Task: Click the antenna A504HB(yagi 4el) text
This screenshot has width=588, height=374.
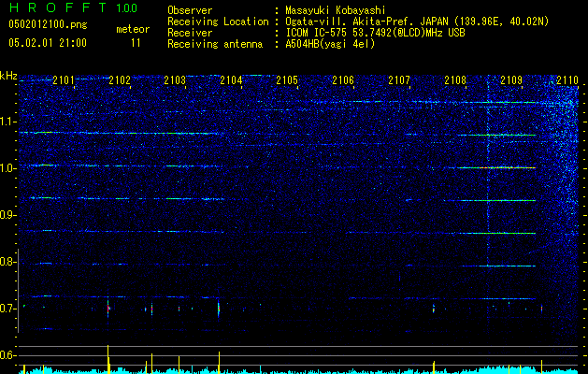Action: click(x=330, y=44)
